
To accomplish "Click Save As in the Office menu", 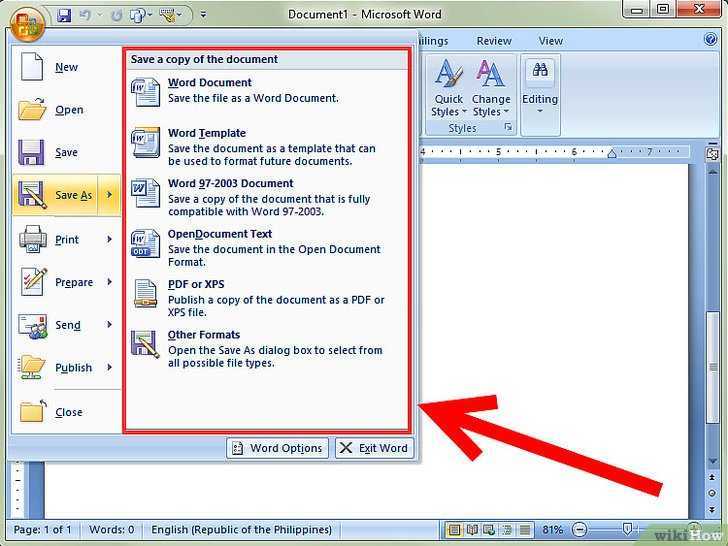I will (x=55, y=195).
